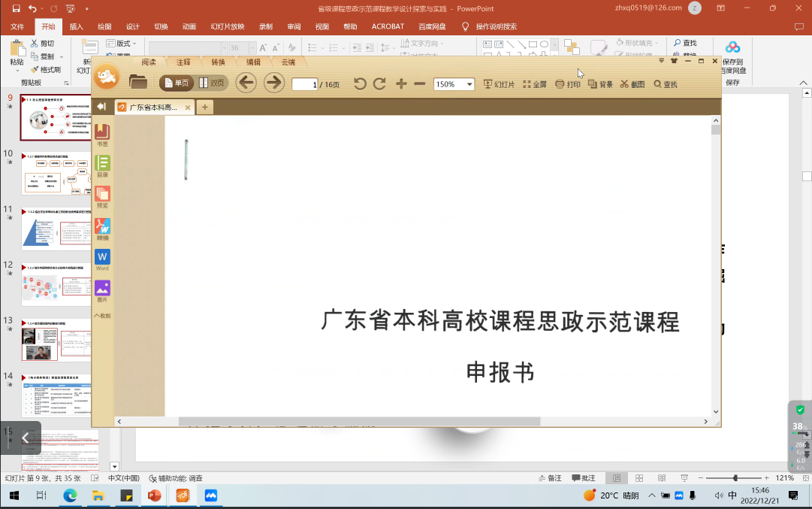812x509 pixels.
Task: Click the 查找 search button in PDF toolbar
Action: (666, 84)
